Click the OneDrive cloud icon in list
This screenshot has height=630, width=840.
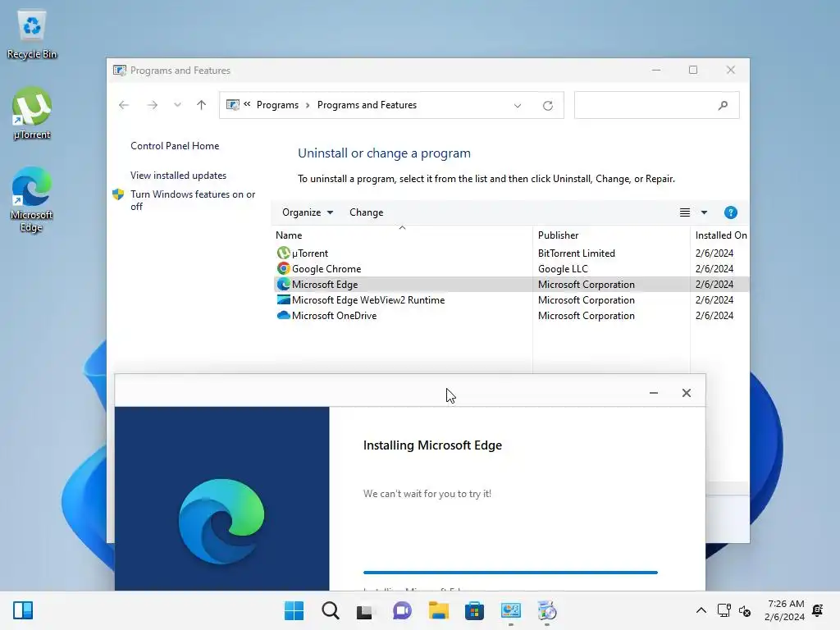click(283, 316)
